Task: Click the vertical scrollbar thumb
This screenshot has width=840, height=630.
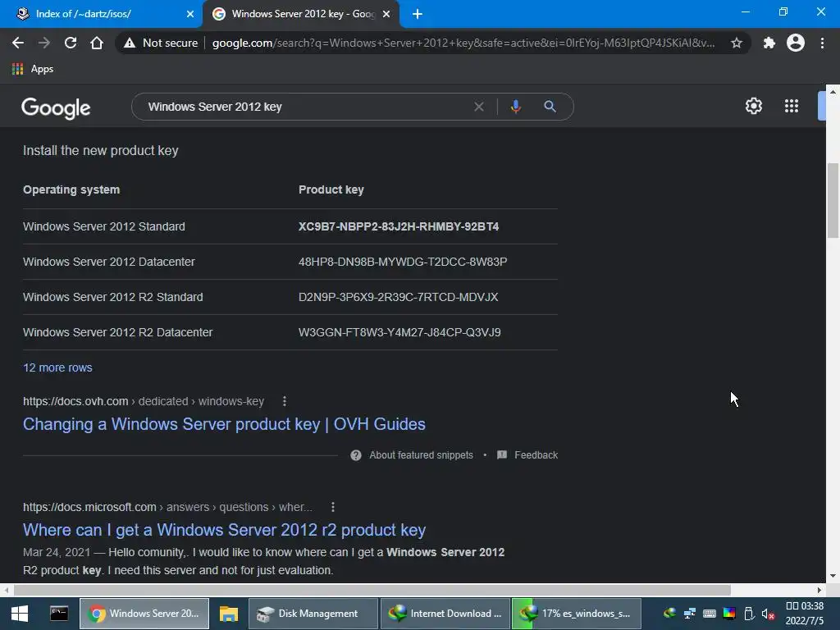Action: (x=833, y=200)
